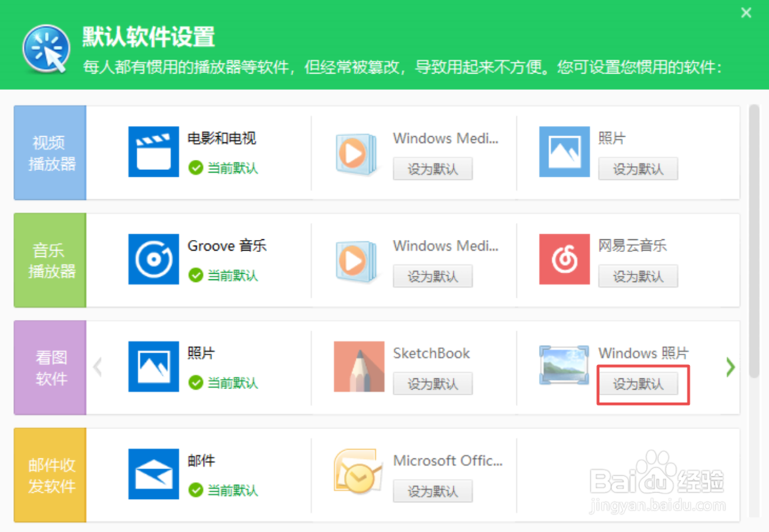Show previous image viewers with left chevron
The height and width of the screenshot is (532, 769).
click(98, 367)
